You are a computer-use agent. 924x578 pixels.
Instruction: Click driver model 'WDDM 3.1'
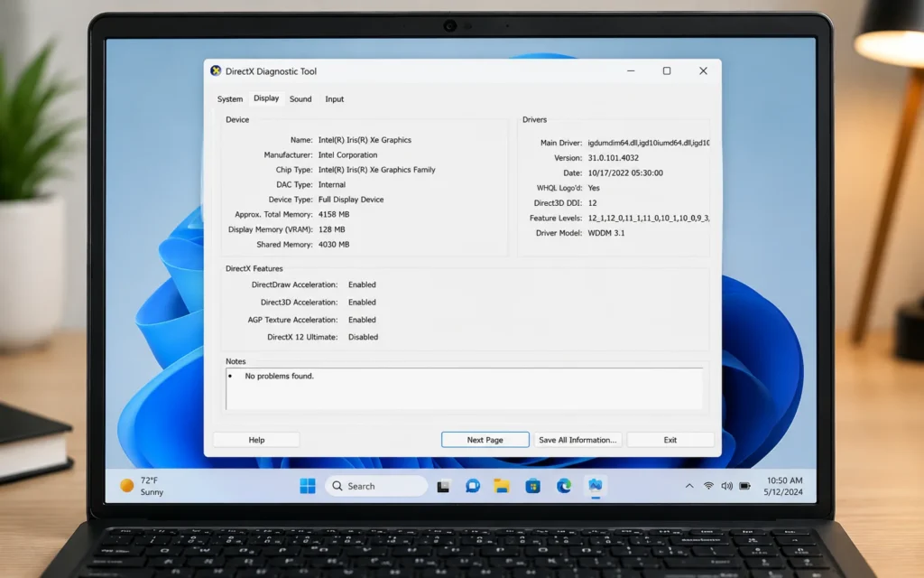(x=605, y=233)
